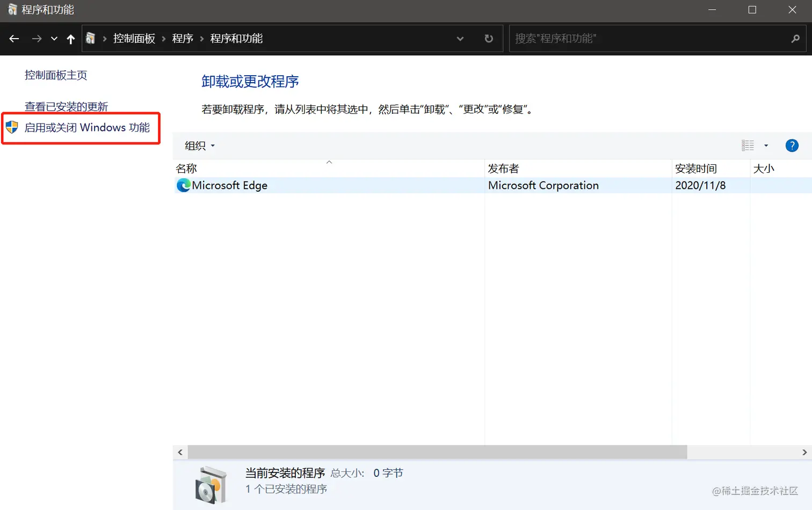
Task: Close the 程序和功能 window
Action: [x=792, y=10]
